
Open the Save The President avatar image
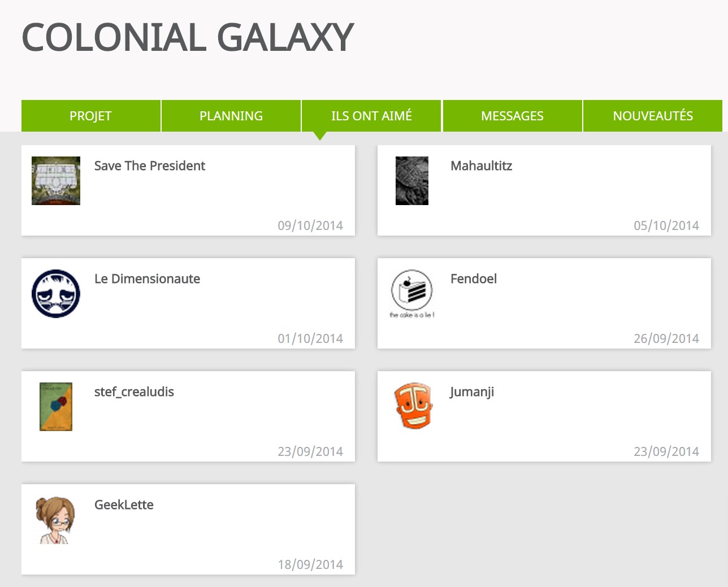tap(56, 181)
